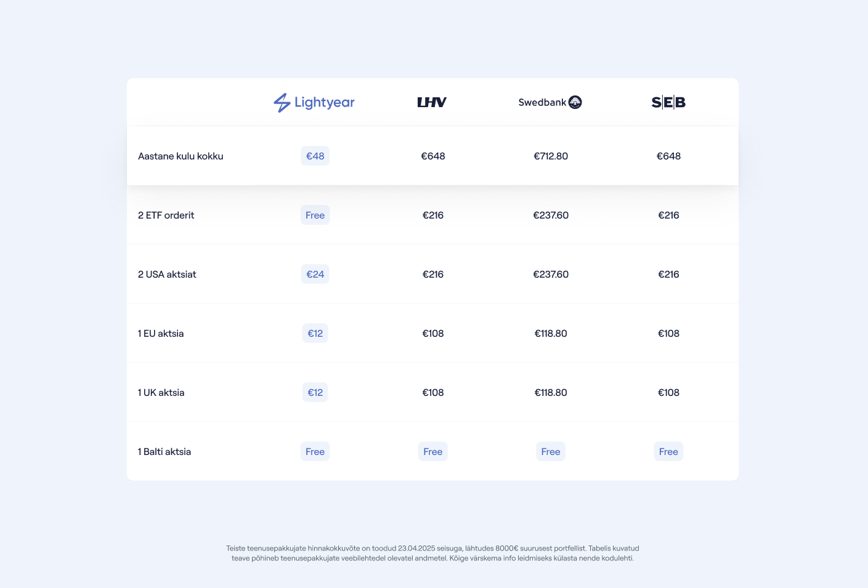Click LHV's €108 in UK aktsia row
868x588 pixels.
pos(433,393)
